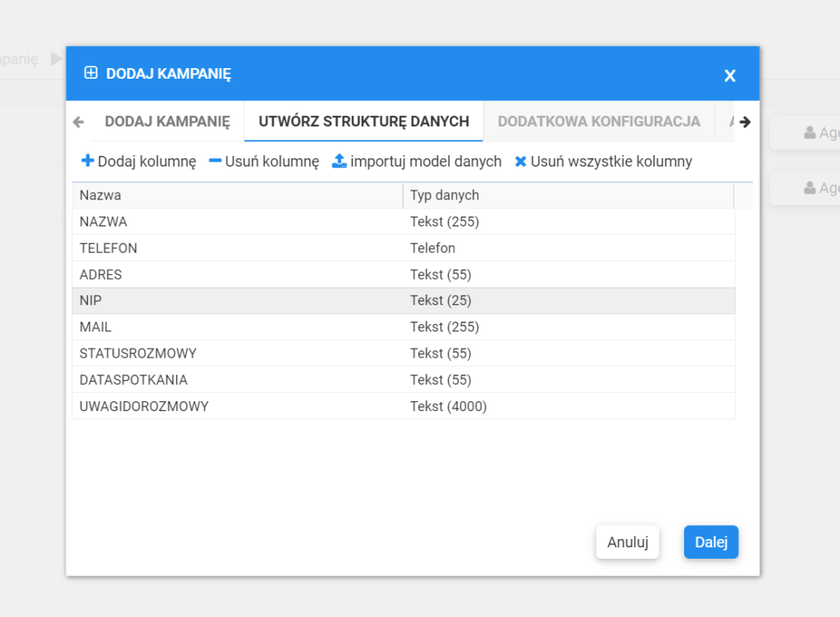Click the X icon for Usuń wszystkie kolumny

click(520, 162)
